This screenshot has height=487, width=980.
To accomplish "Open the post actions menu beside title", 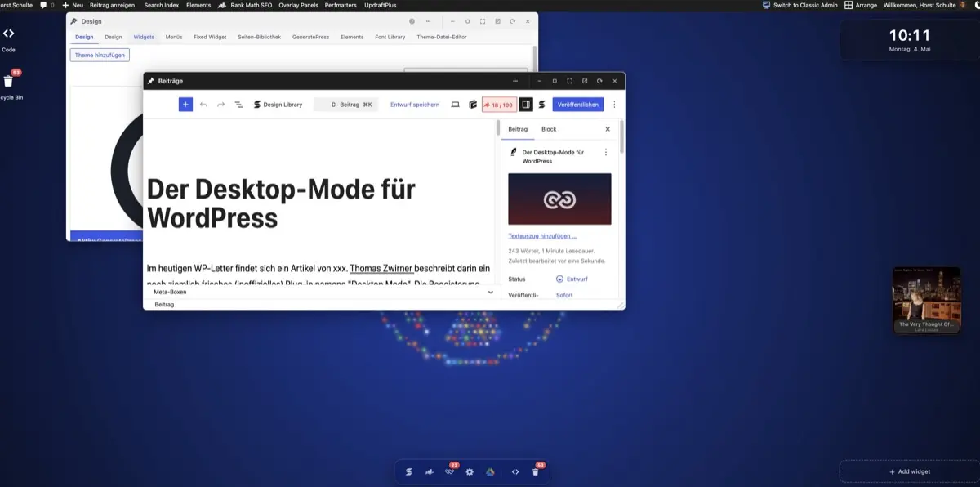I will [605, 152].
